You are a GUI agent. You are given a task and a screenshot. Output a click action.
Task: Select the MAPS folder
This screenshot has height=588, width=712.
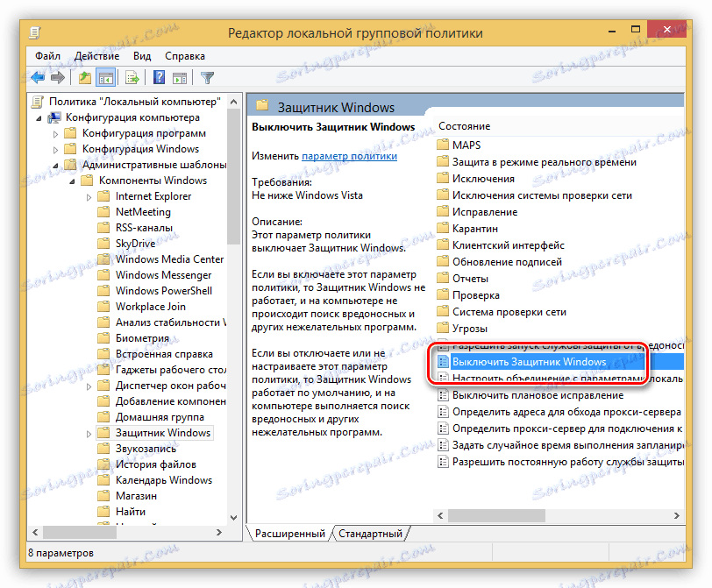pos(466,145)
